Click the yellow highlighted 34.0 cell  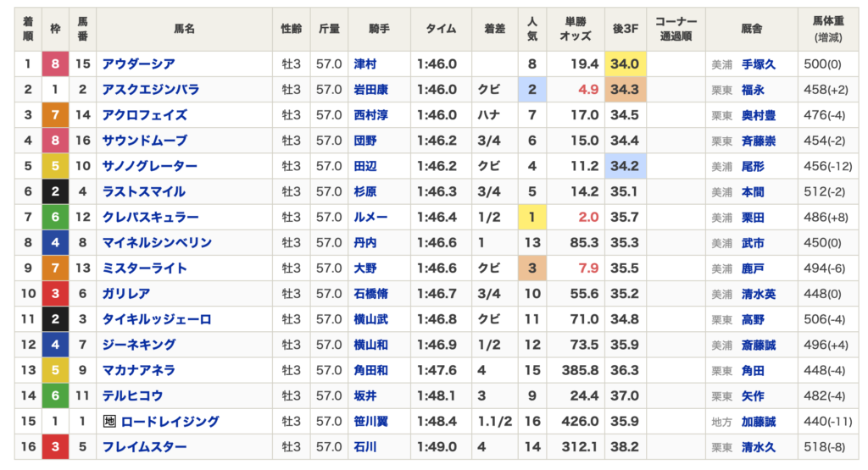pos(625,64)
